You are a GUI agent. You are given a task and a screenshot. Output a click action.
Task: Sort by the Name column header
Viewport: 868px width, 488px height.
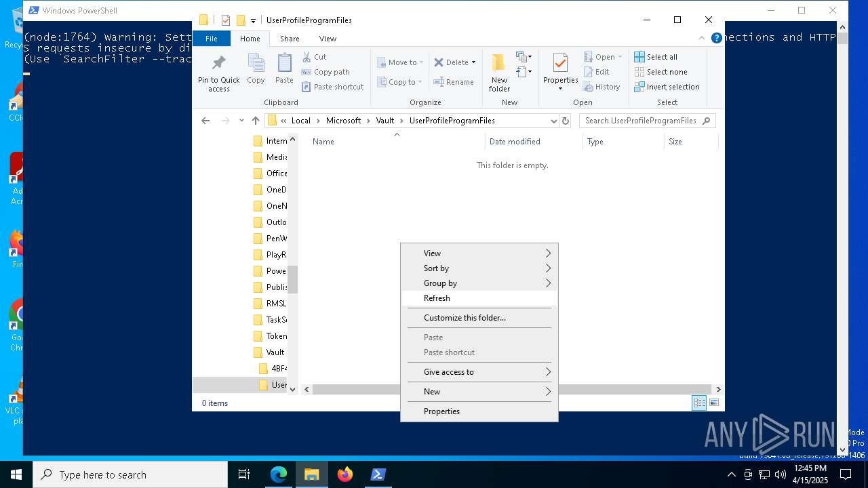coord(395,142)
